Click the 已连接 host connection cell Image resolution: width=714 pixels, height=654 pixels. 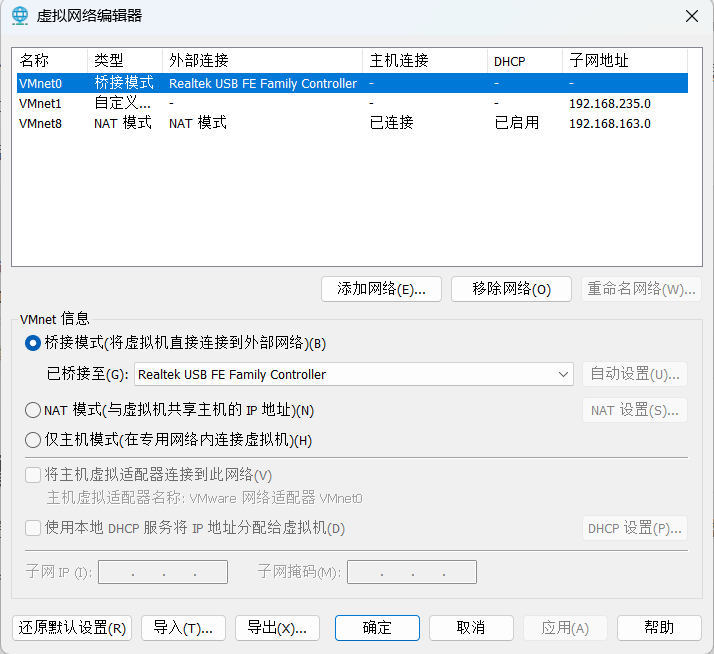click(x=392, y=123)
